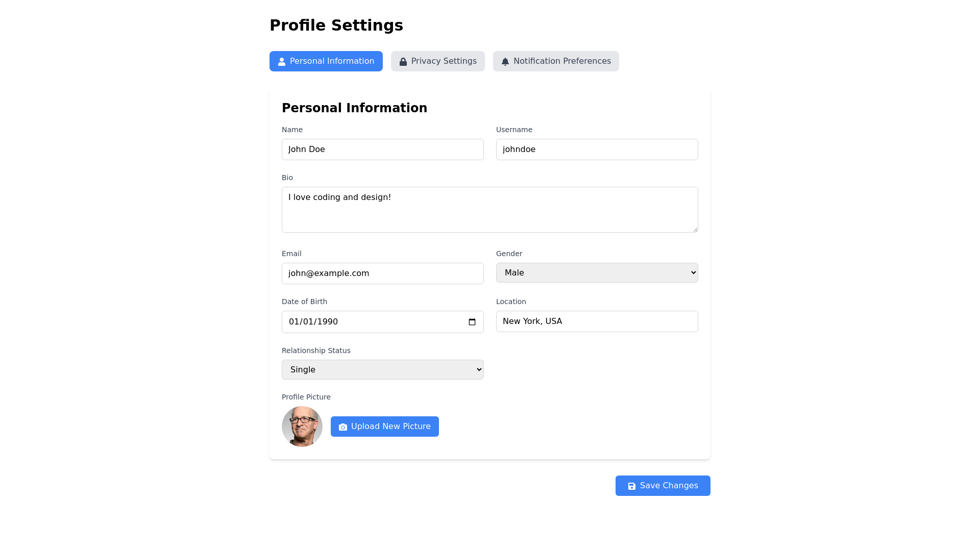Click into the Username field
The height and width of the screenshot is (551, 980).
597,149
